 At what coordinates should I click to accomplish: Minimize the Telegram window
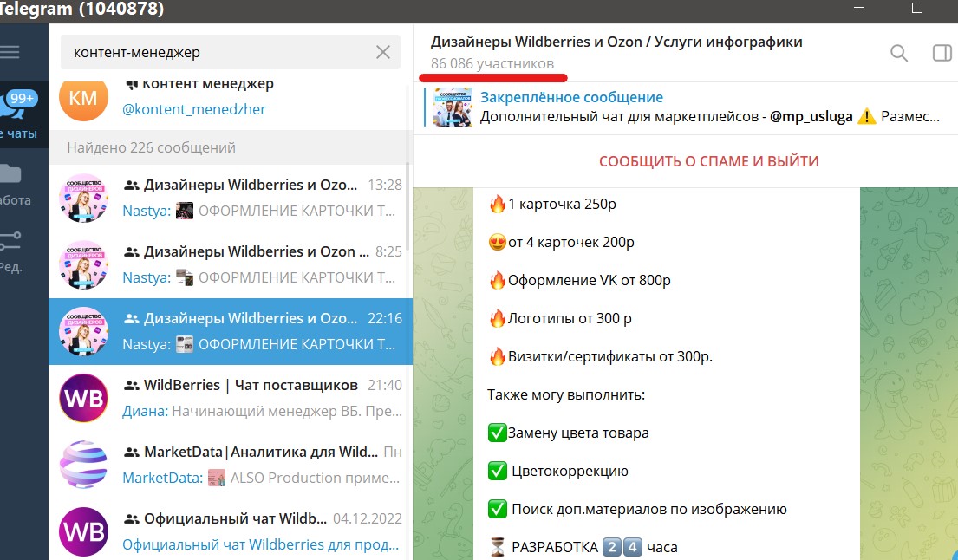click(860, 8)
